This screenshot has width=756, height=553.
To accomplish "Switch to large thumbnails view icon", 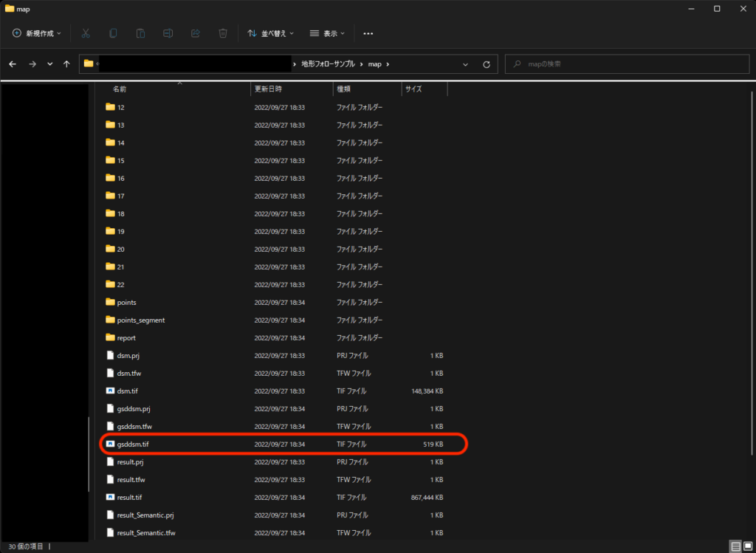I will pyautogui.click(x=747, y=546).
